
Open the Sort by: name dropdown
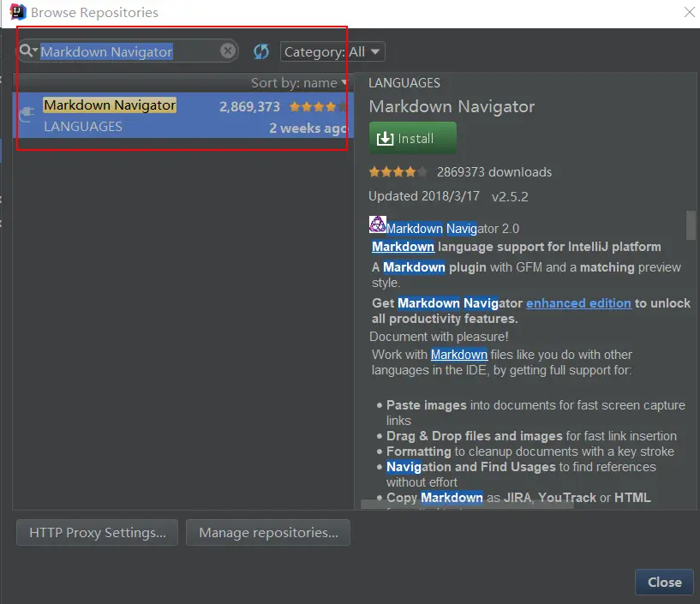coord(299,82)
